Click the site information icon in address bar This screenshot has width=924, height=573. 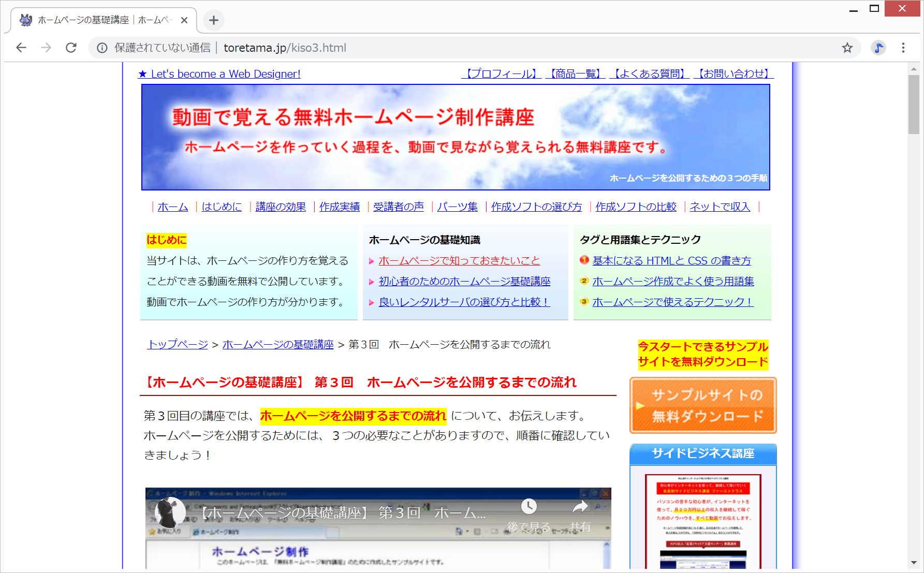click(x=102, y=48)
